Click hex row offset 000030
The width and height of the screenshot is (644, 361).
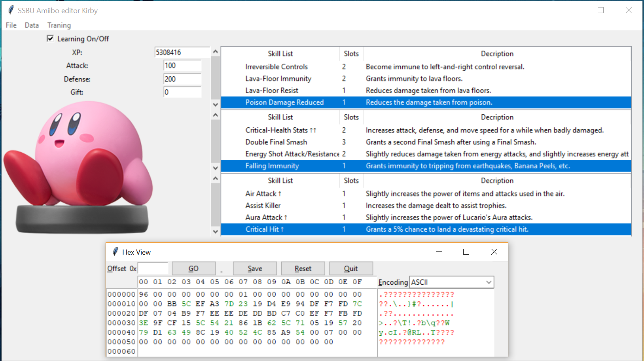(x=121, y=323)
